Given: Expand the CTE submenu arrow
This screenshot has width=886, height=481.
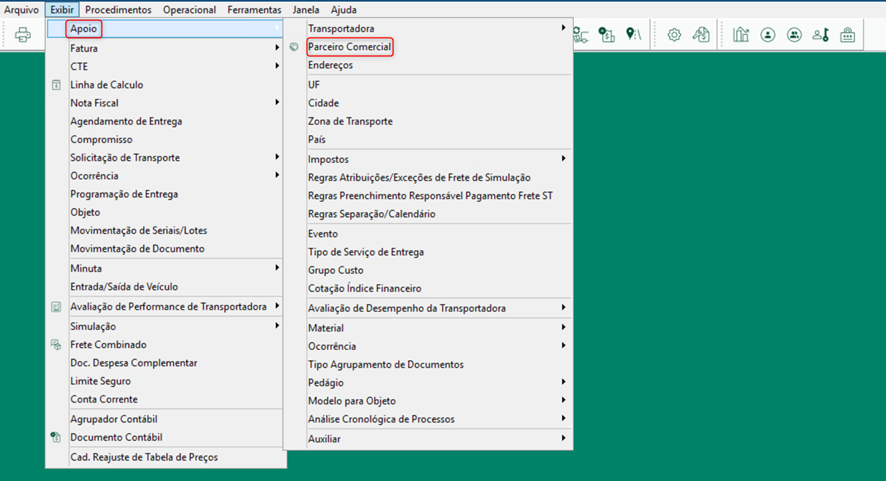Looking at the screenshot, I should [x=277, y=66].
